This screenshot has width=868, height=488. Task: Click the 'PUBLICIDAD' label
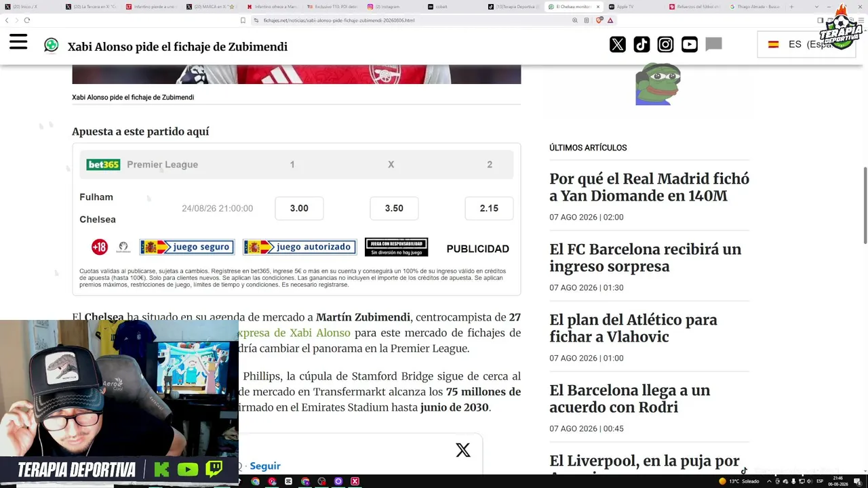point(477,249)
